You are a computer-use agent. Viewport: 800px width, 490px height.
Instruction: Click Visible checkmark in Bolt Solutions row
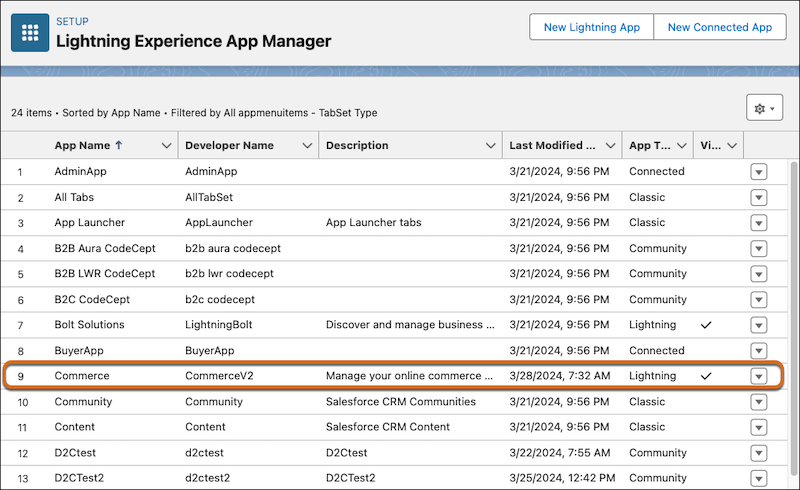coord(706,325)
